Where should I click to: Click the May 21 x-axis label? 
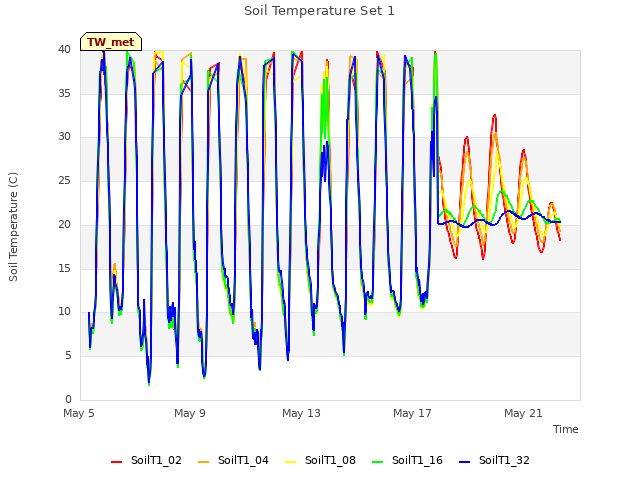click(523, 413)
